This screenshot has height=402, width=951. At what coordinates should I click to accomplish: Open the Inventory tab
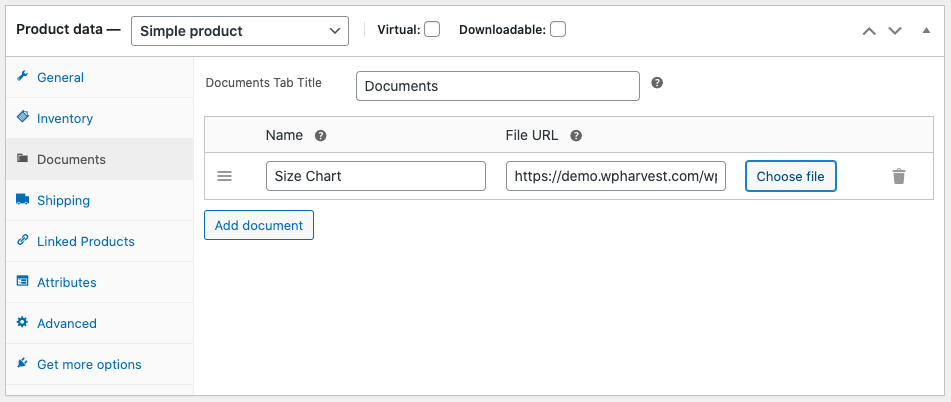[99, 118]
